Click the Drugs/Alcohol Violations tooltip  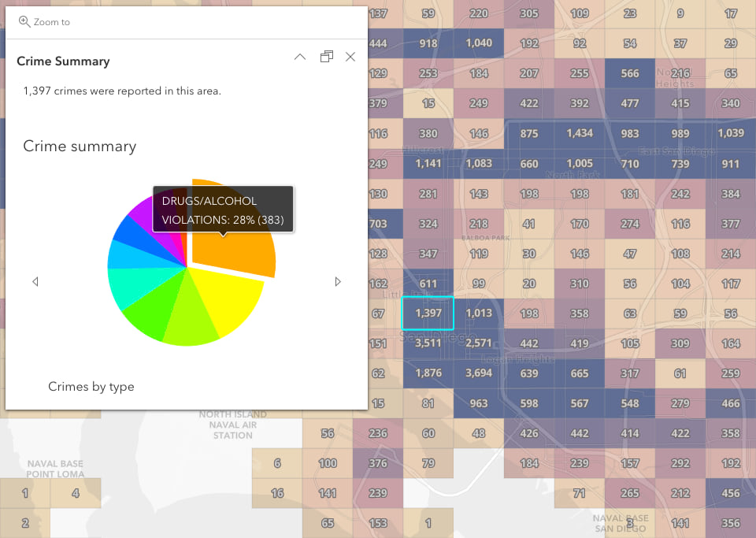click(x=223, y=210)
